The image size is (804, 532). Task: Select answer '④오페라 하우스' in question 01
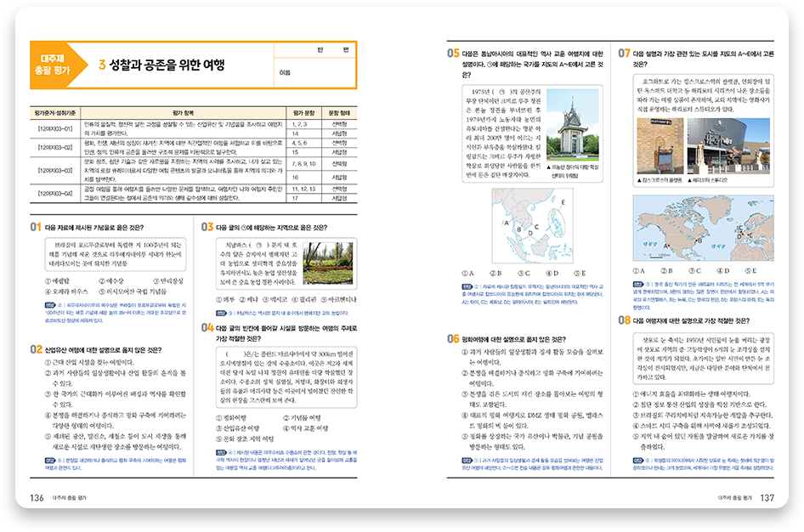66,291
